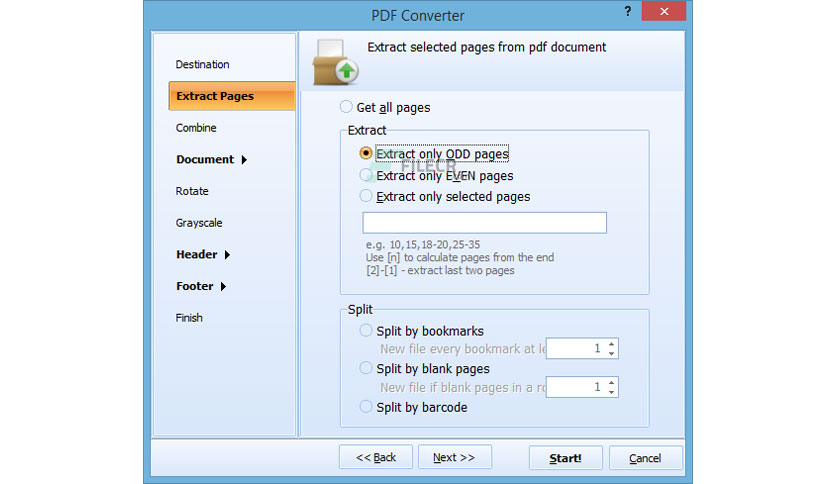Go to the Rotate section

click(192, 191)
